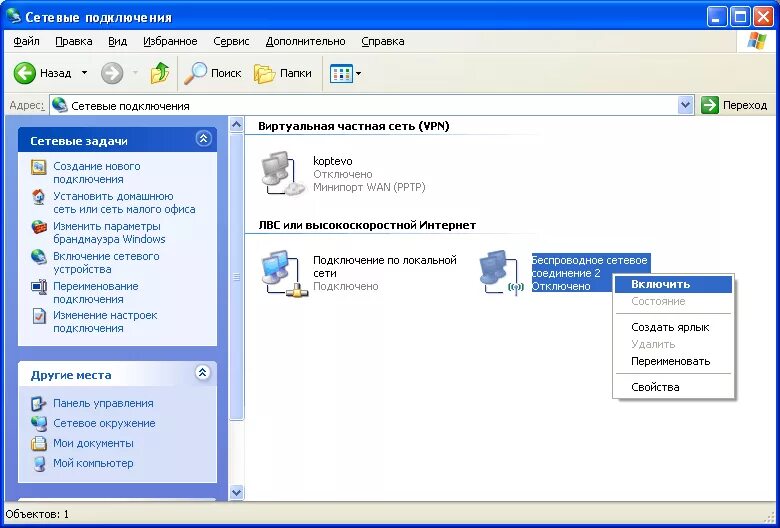This screenshot has height=528, width=780.
Task: Click the Up folder toolbar icon
Action: click(x=160, y=73)
